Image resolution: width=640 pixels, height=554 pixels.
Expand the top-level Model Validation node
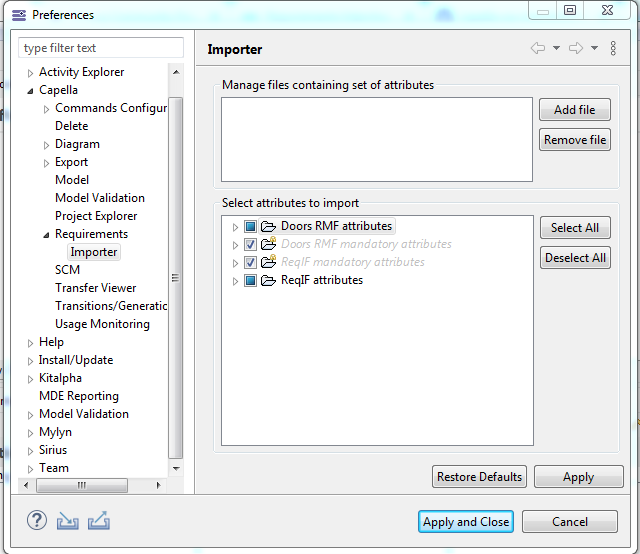[x=30, y=415]
